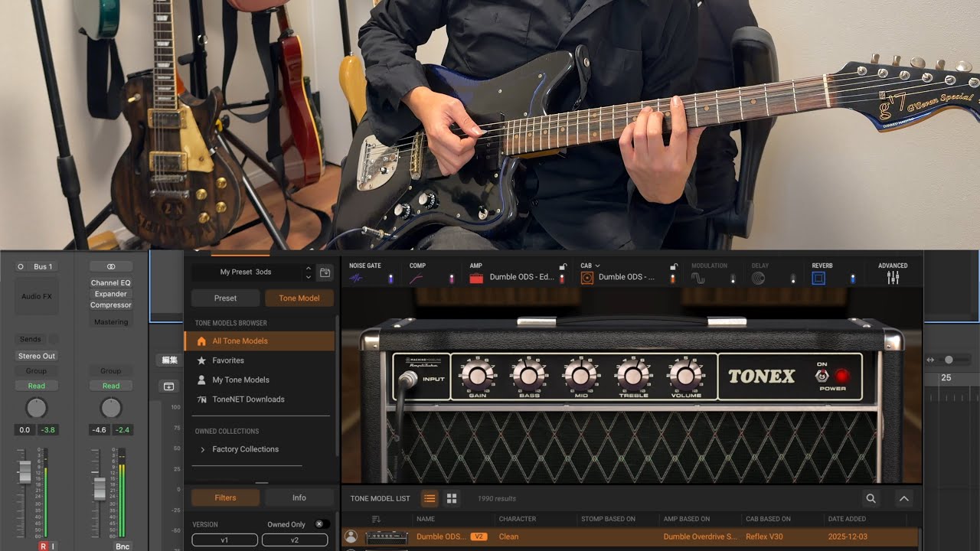980x551 pixels.
Task: Open the Modulation wave icon
Action: [x=698, y=279]
